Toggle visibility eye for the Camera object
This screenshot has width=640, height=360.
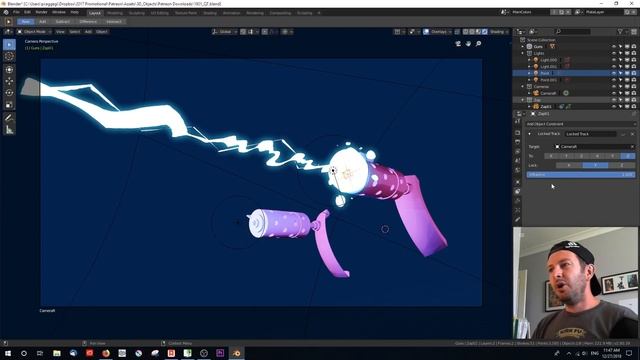(x=613, y=93)
